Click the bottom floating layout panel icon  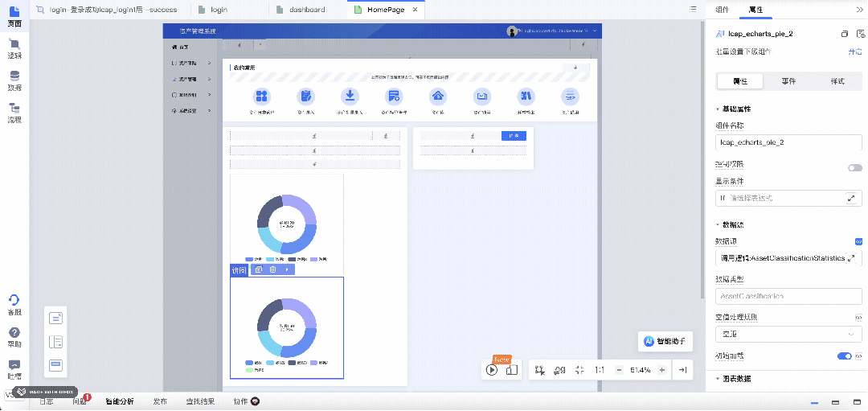tap(56, 366)
